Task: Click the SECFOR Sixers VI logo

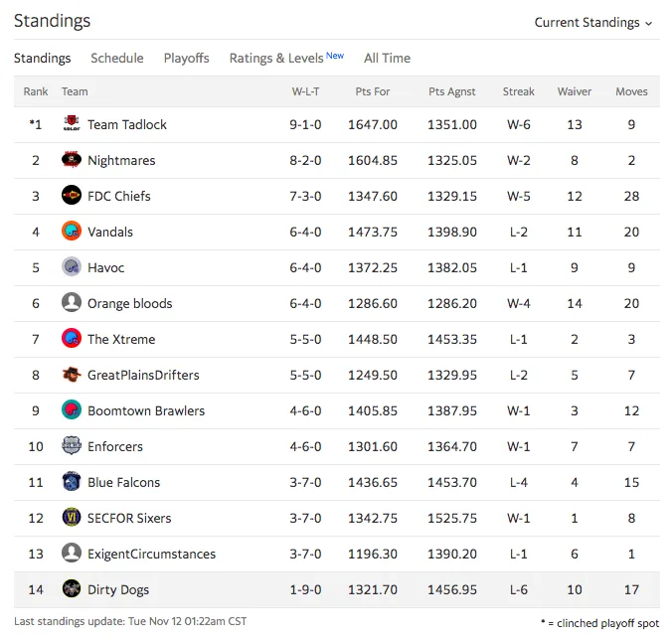Action: pos(72,517)
